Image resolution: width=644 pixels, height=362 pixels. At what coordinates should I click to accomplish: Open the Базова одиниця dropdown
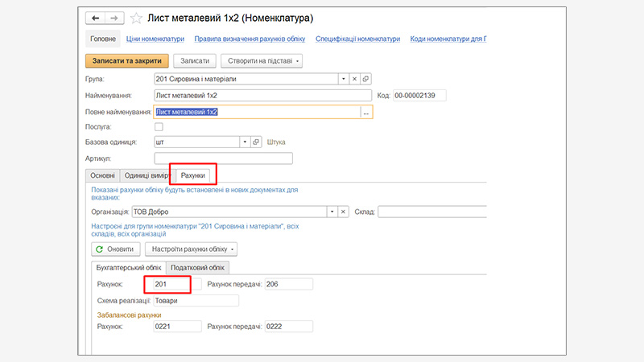(x=245, y=142)
